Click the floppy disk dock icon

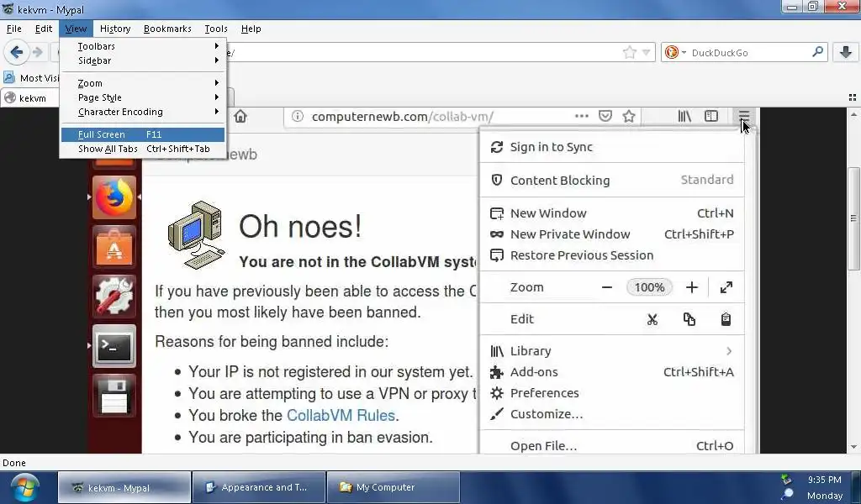[x=114, y=396]
